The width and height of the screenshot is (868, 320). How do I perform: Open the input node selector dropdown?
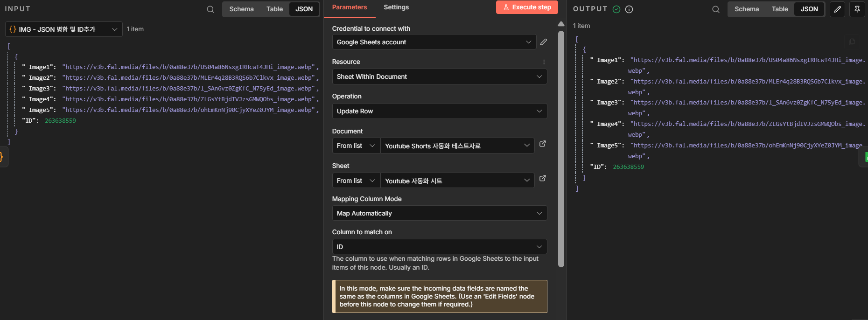[64, 29]
